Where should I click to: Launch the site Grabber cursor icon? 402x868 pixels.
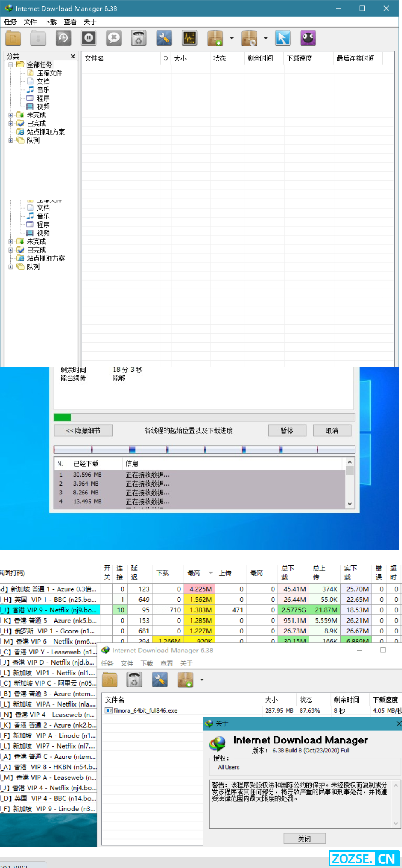283,38
